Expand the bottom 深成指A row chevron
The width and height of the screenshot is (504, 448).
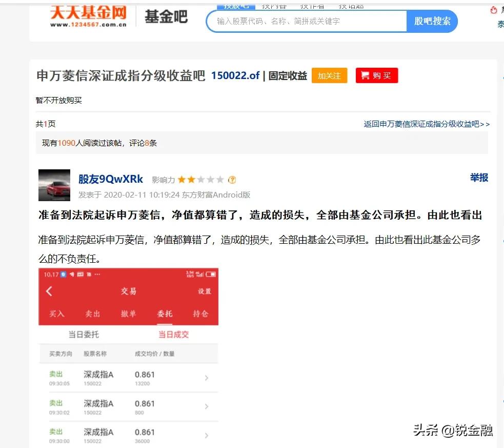[207, 434]
